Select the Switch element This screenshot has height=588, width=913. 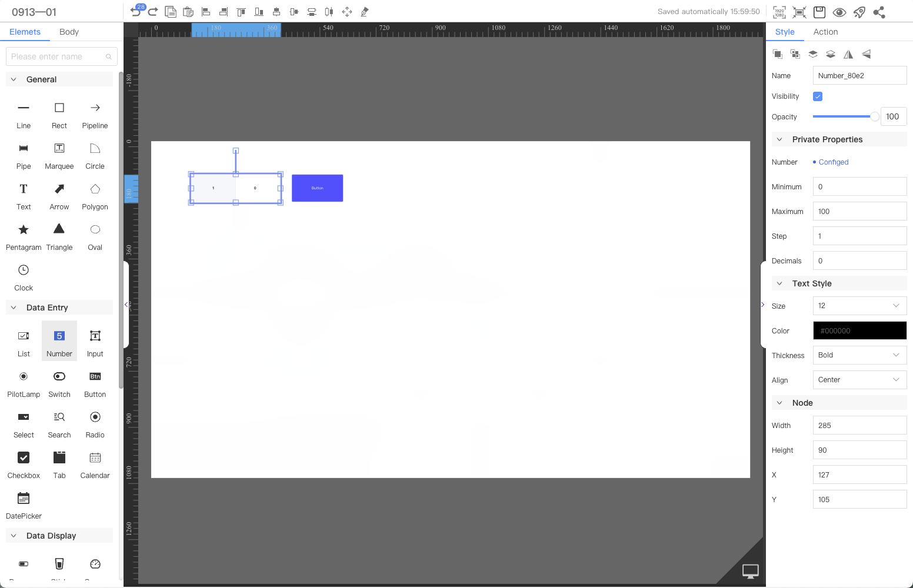[59, 383]
